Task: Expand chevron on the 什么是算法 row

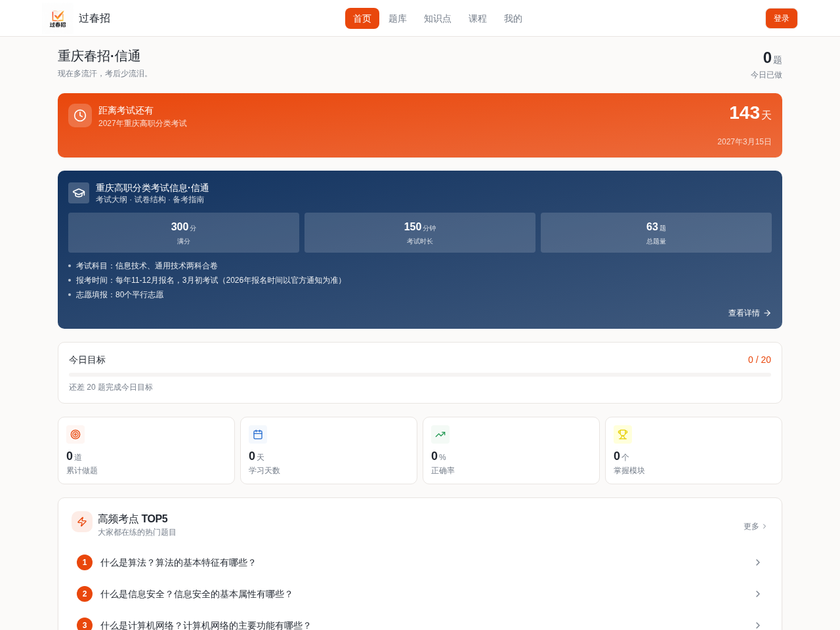Action: coord(758,562)
